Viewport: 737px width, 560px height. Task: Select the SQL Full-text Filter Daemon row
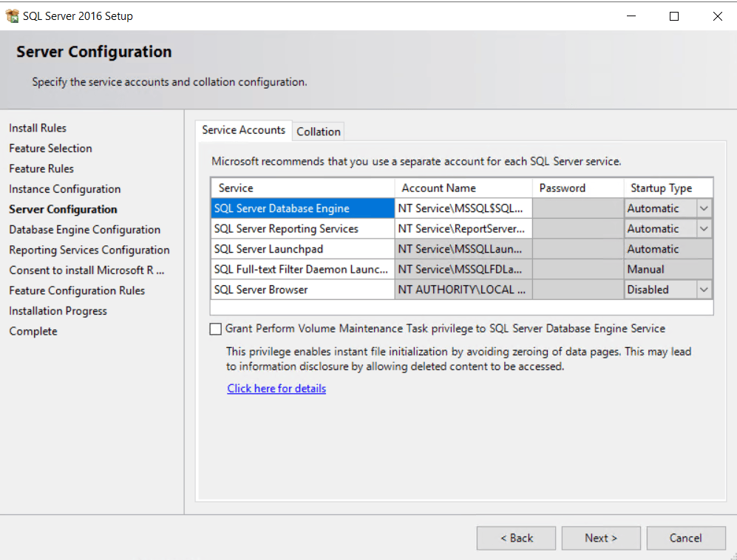coord(302,269)
